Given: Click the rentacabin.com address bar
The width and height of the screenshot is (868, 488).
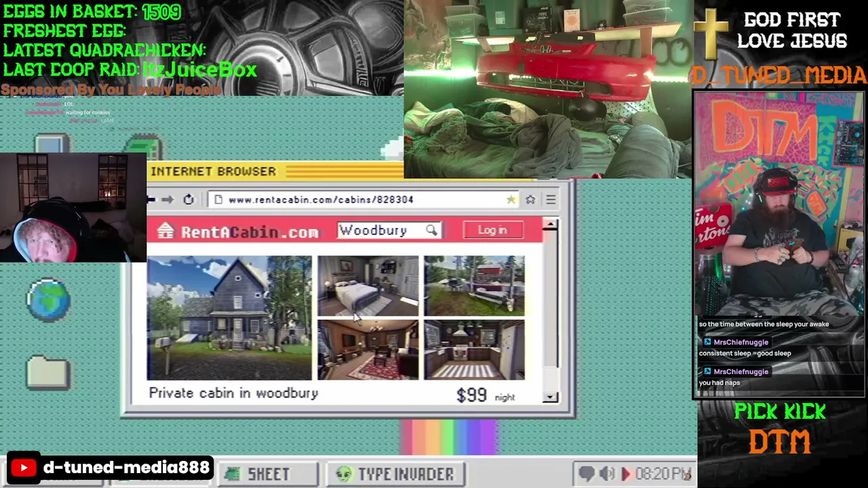Looking at the screenshot, I should pos(363,199).
